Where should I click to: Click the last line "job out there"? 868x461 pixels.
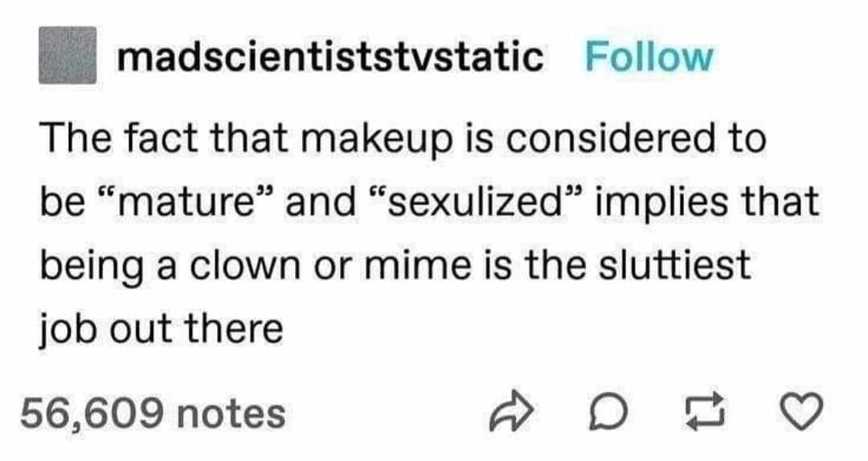[x=161, y=330]
